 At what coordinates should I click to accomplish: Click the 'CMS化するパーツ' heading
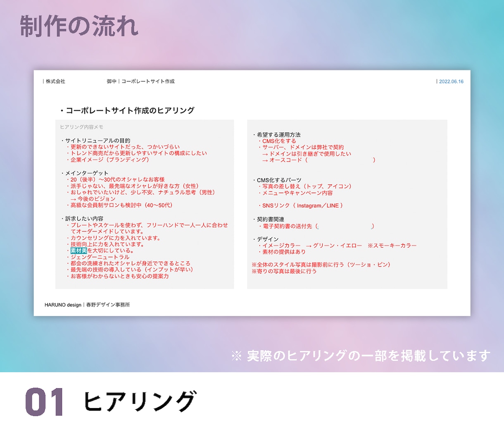point(279,180)
